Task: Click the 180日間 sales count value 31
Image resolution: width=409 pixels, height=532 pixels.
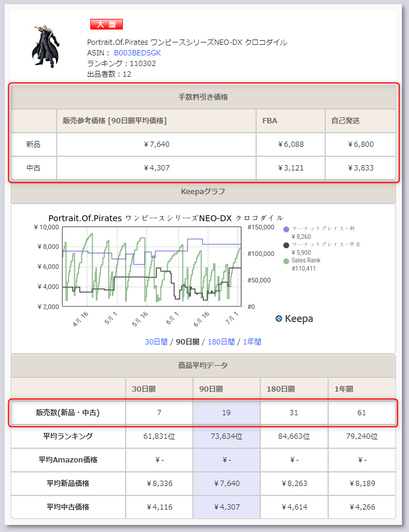Action: [293, 413]
